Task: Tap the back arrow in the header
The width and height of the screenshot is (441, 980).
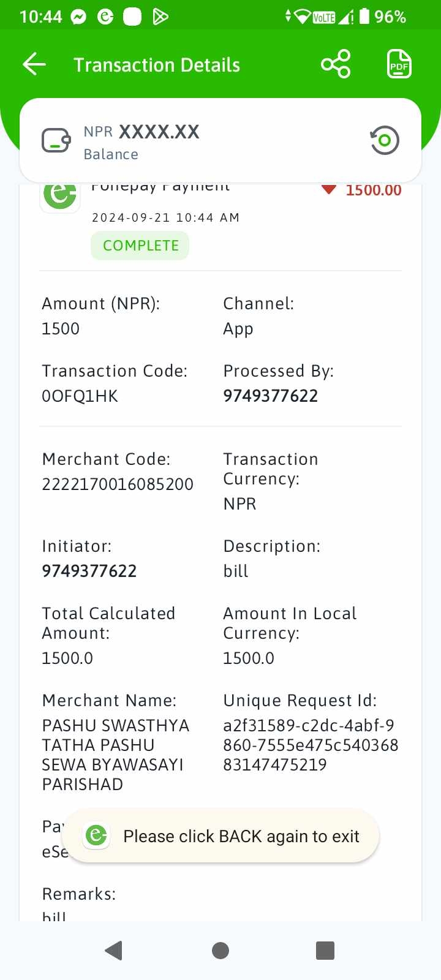Action: pos(34,64)
